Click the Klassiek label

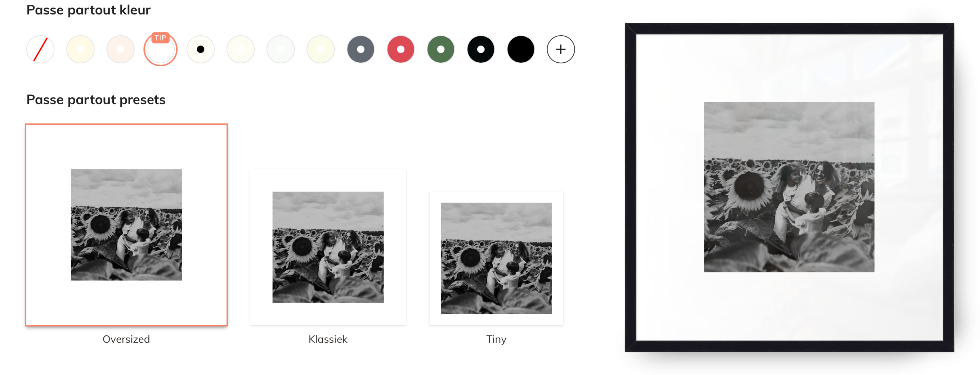click(328, 339)
